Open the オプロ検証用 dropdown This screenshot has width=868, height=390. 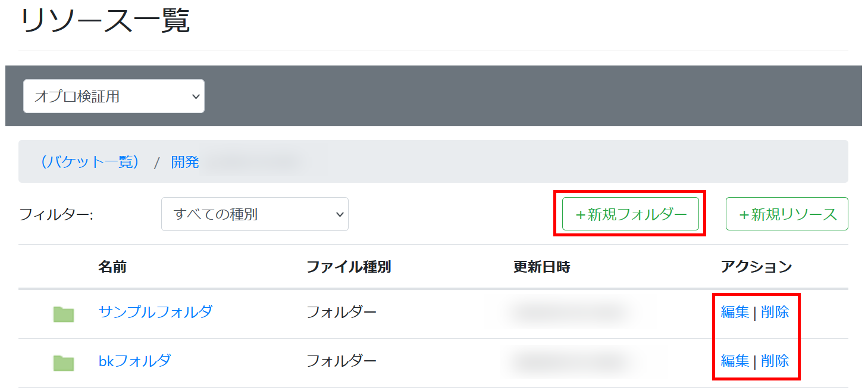(114, 96)
